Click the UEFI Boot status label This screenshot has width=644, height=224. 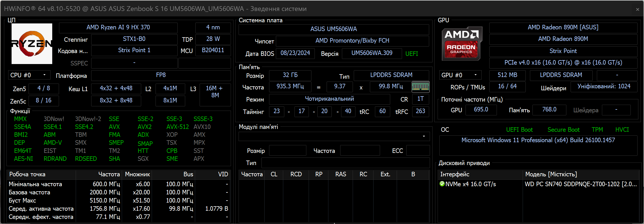coord(519,130)
